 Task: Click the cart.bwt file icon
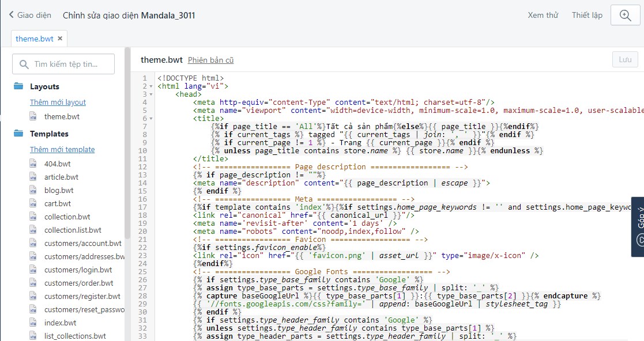point(33,203)
